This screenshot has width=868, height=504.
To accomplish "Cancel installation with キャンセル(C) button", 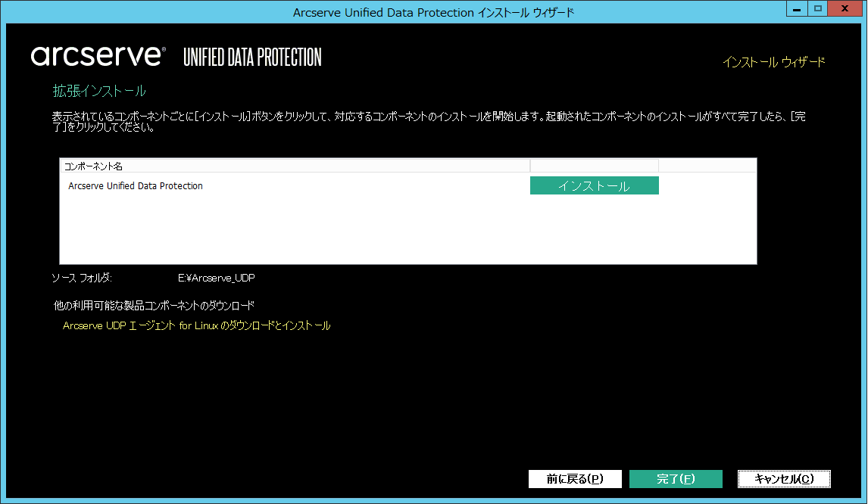I will click(x=784, y=479).
